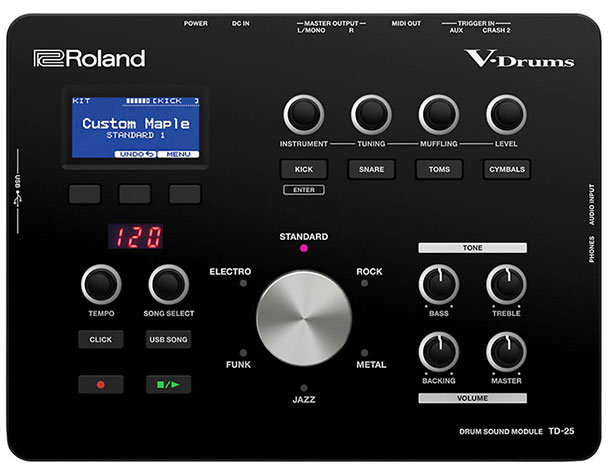Select the ELECTRO kit indicator light

243,283
